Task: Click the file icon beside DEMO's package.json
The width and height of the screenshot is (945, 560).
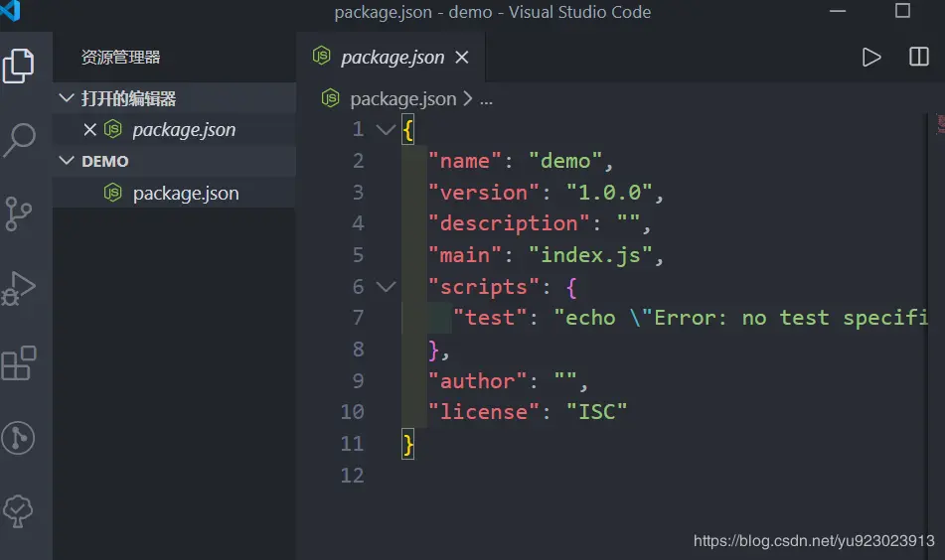Action: [112, 193]
